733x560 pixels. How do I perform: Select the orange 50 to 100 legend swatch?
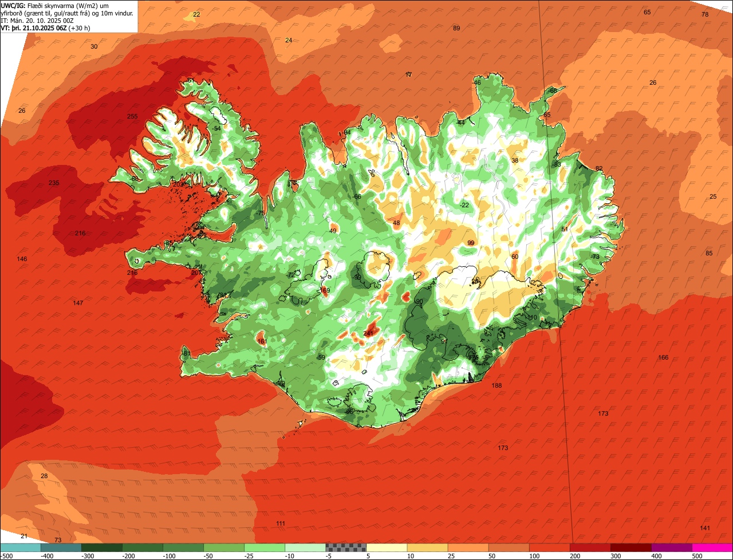point(509,547)
